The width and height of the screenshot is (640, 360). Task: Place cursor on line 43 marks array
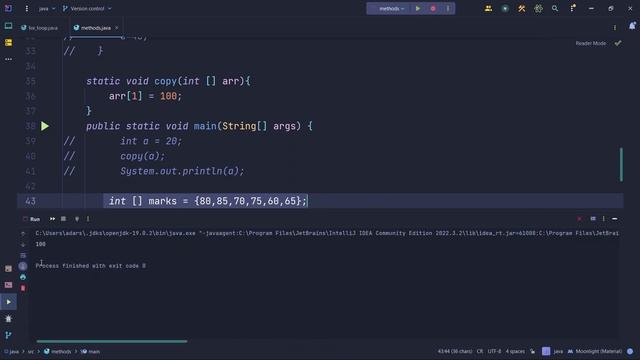point(208,201)
